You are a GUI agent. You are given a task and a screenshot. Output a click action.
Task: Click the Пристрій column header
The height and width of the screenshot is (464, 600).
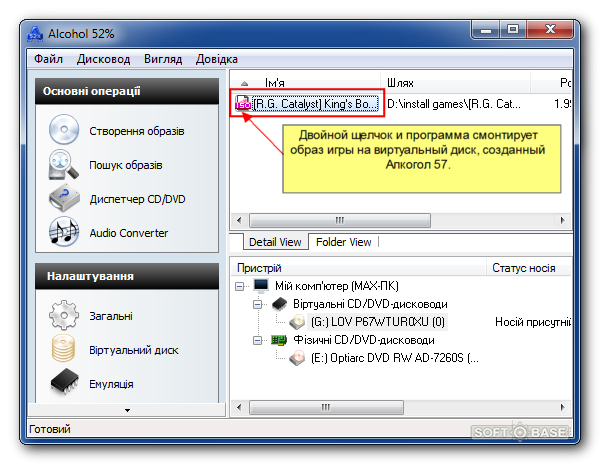[359, 268]
